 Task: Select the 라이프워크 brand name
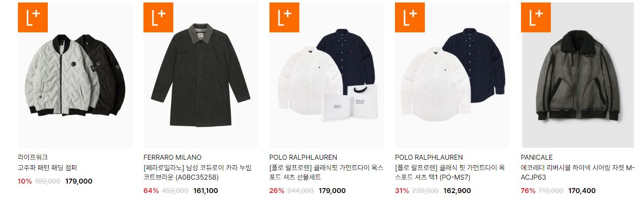33,157
